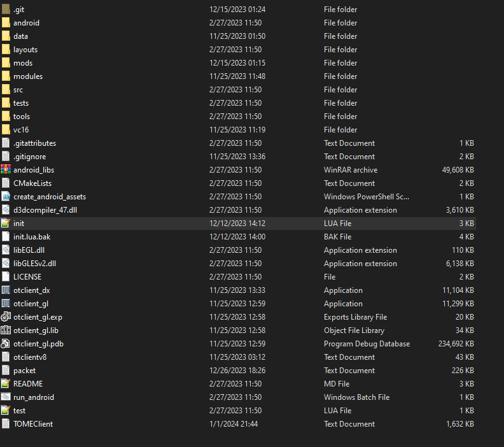Click the modules folder name

(x=28, y=76)
